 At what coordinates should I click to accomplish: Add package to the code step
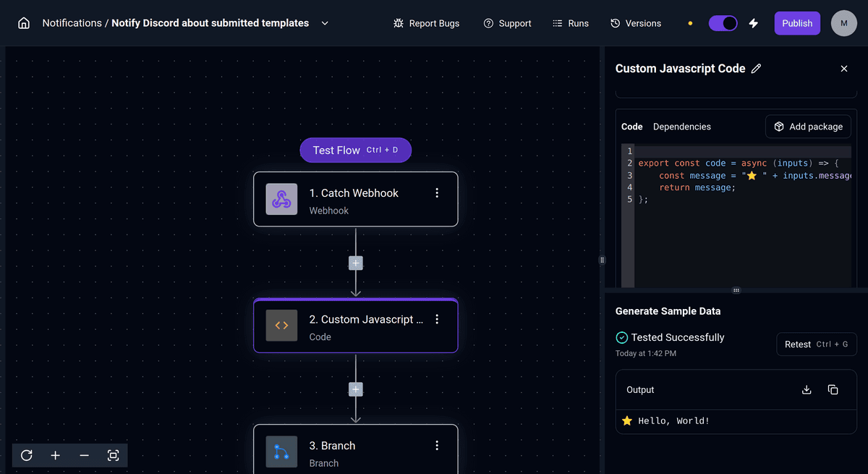pyautogui.click(x=808, y=127)
